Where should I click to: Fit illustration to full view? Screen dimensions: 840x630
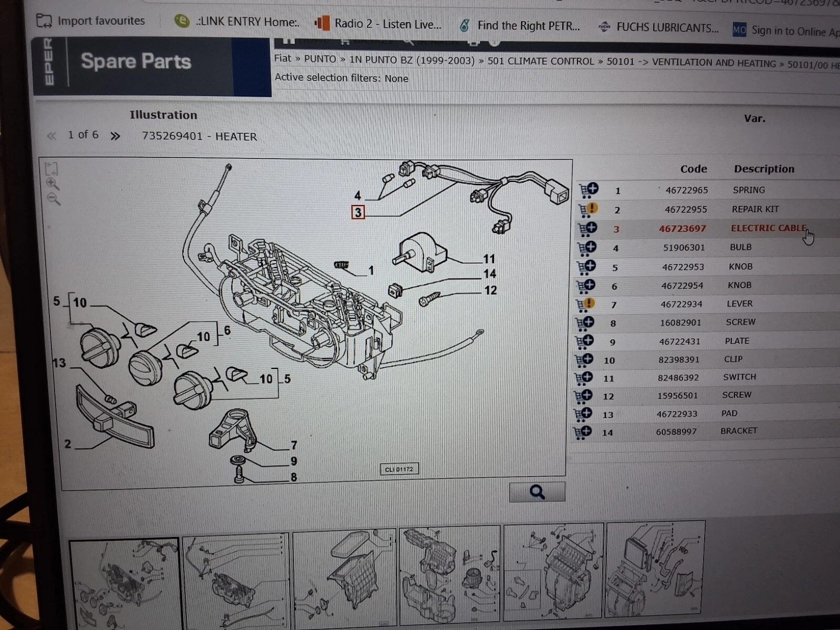(x=51, y=169)
